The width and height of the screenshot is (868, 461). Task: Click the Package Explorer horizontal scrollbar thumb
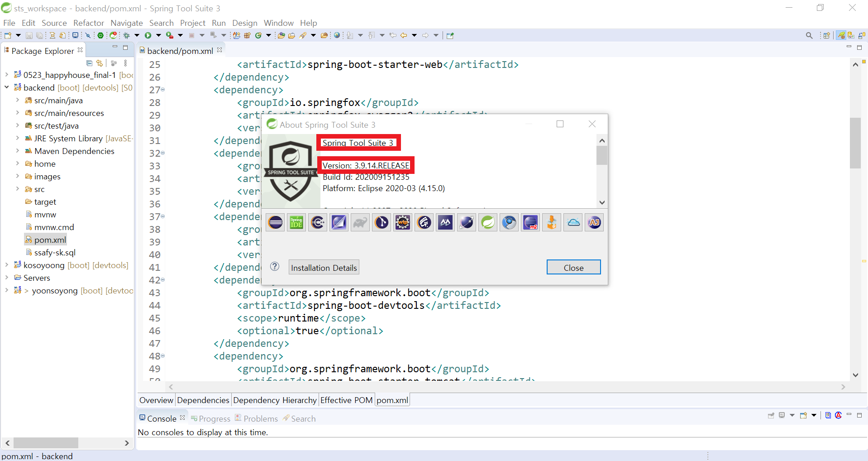pyautogui.click(x=46, y=442)
